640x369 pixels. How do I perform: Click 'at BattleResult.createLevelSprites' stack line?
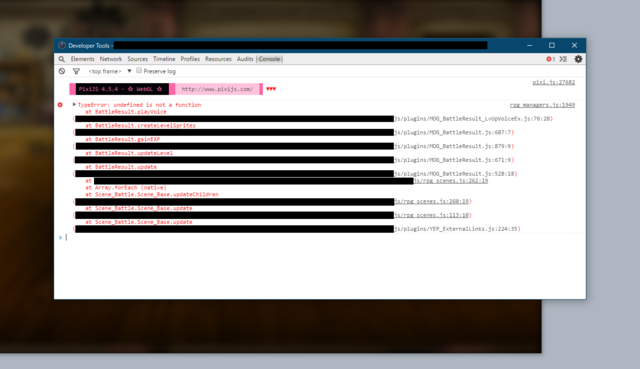click(x=140, y=126)
